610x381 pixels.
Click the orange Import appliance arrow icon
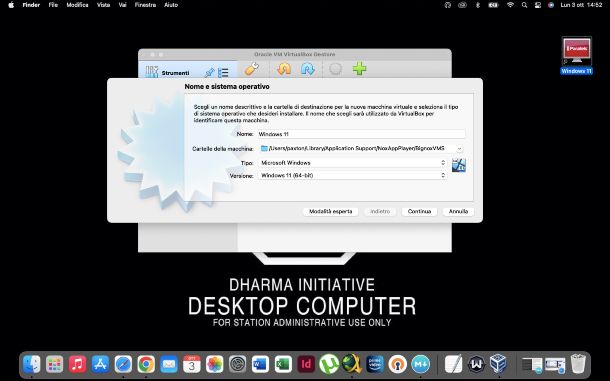coord(284,69)
